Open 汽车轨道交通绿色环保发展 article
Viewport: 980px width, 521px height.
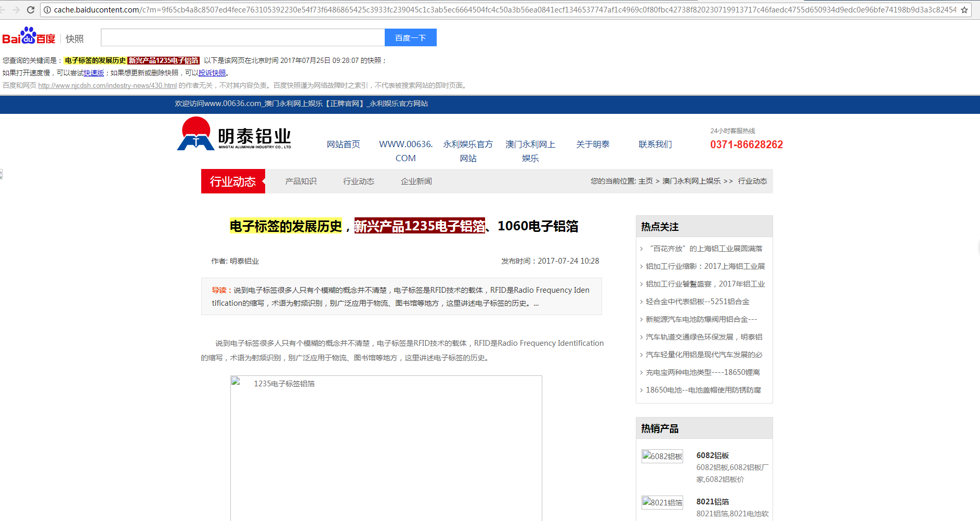coord(704,337)
